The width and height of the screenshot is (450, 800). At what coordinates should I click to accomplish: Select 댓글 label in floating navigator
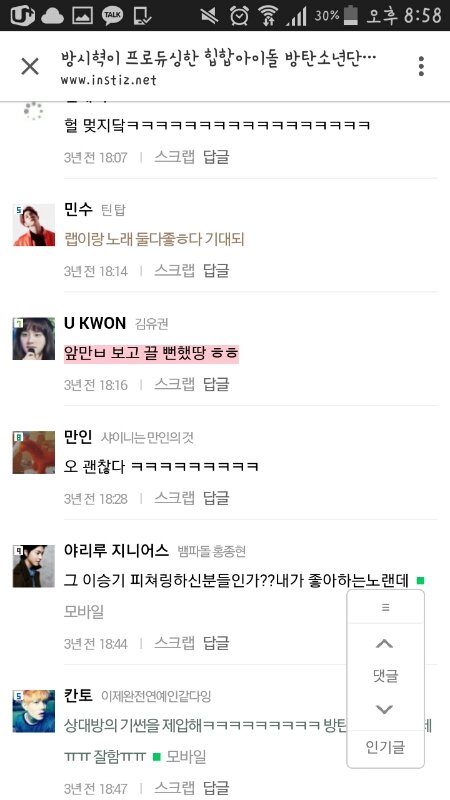pyautogui.click(x=385, y=676)
